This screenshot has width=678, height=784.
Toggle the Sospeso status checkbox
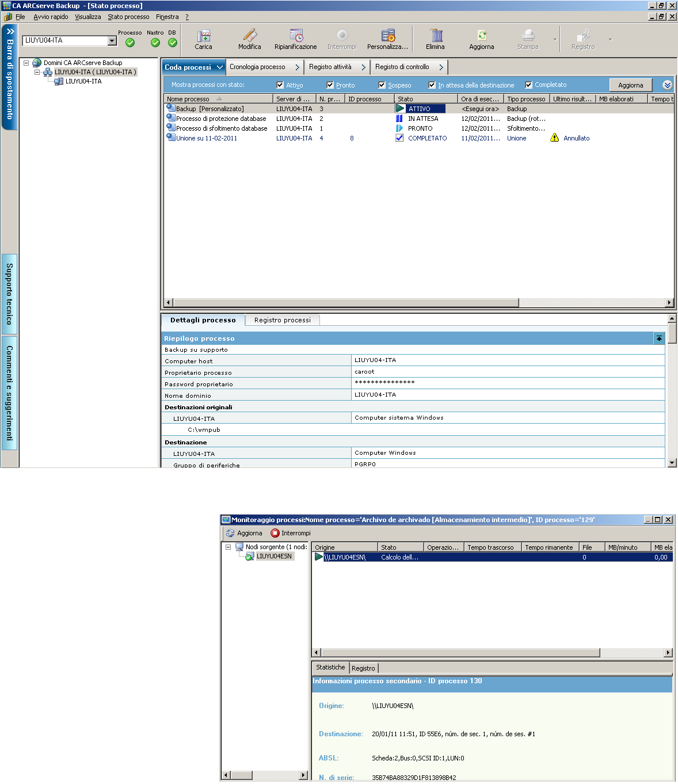(x=382, y=85)
